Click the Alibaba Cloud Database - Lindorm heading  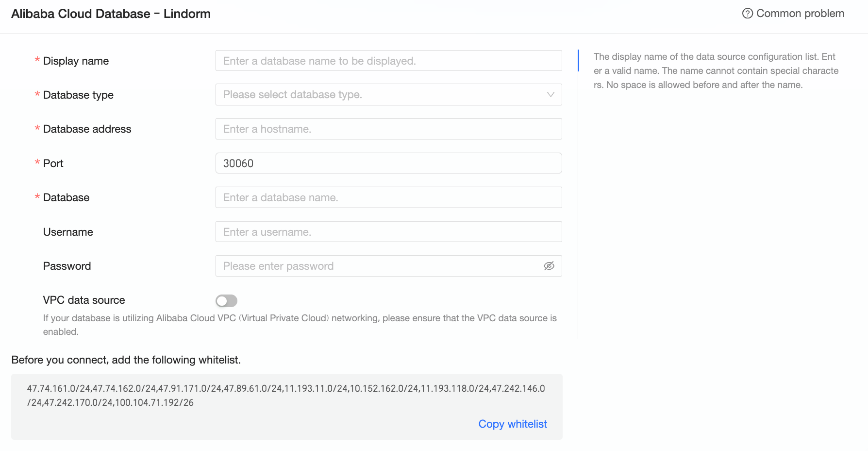click(x=111, y=14)
